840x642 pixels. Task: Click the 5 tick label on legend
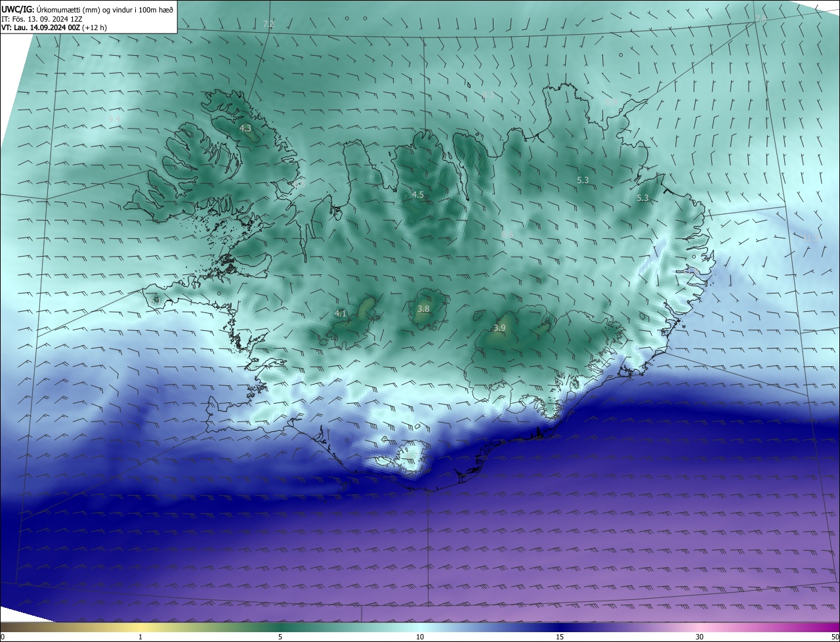click(x=280, y=637)
